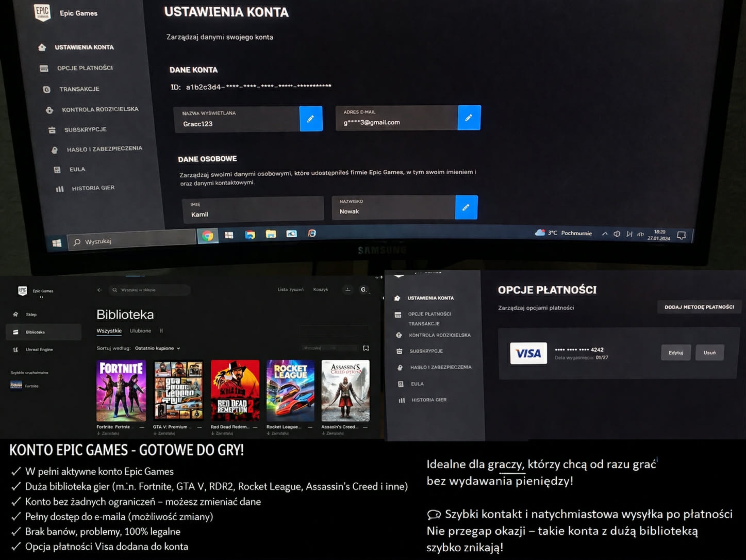
Task: Edit the e-mail address with its pencil icon
Action: [x=469, y=118]
